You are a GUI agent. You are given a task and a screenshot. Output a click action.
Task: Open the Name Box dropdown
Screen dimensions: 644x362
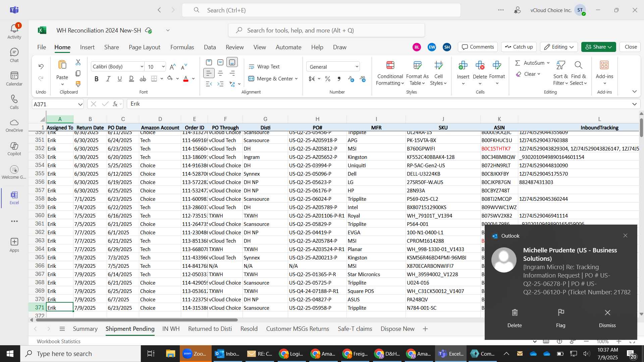(80, 104)
